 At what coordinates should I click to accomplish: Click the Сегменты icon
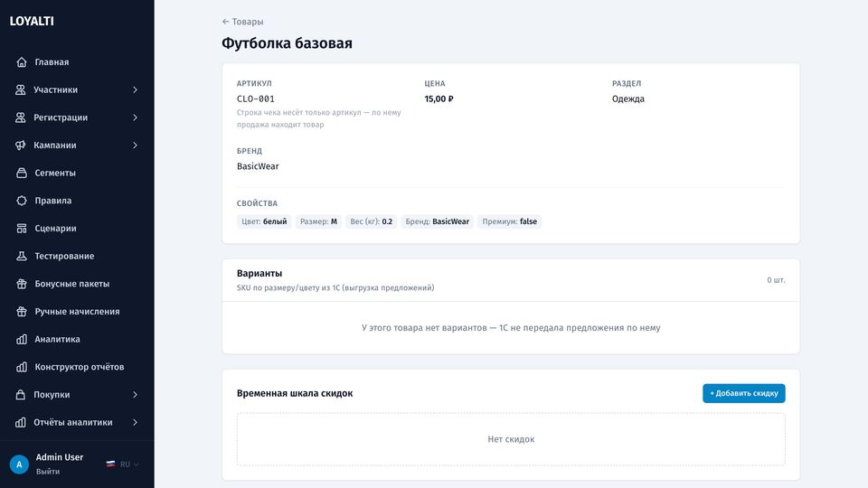[x=22, y=173]
